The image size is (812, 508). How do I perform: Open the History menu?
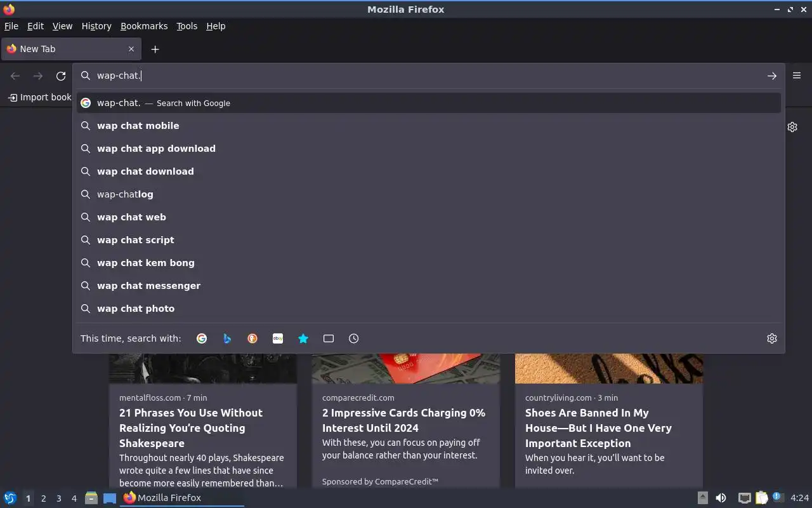tap(96, 26)
